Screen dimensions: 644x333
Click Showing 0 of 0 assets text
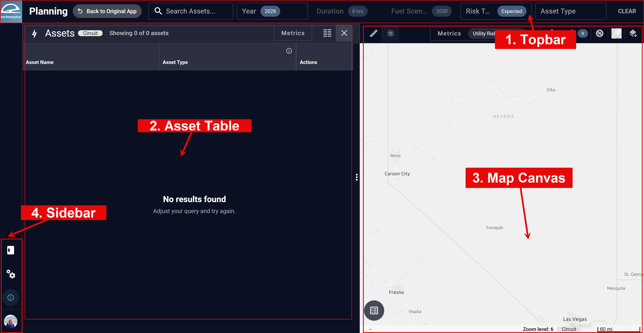(x=139, y=33)
